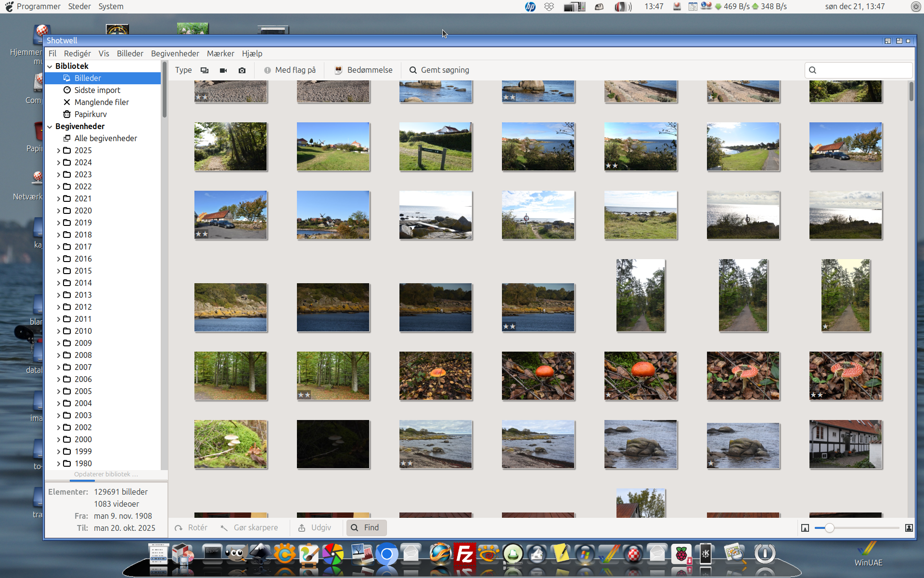Open the Billeder menu
The width and height of the screenshot is (924, 578).
130,53
